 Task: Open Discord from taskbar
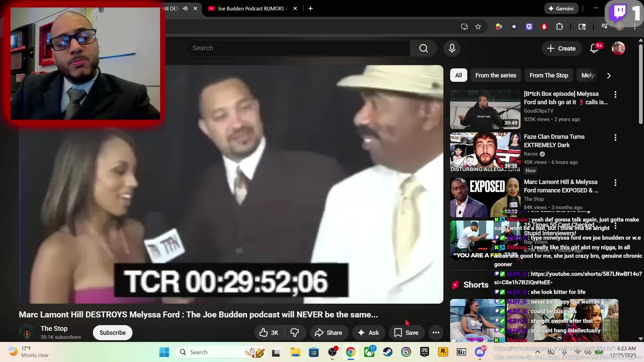point(480,352)
